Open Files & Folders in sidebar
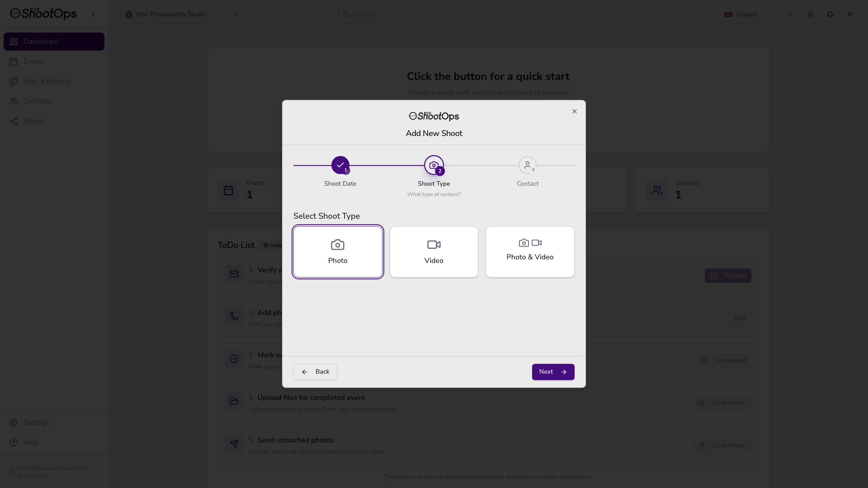This screenshot has height=488, width=868. point(47,81)
